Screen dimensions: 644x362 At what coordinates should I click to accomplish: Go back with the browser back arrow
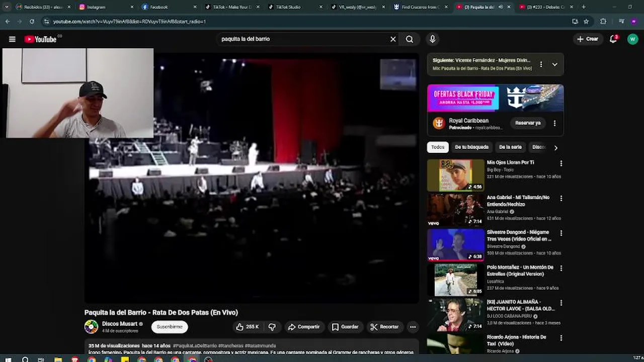click(7, 22)
